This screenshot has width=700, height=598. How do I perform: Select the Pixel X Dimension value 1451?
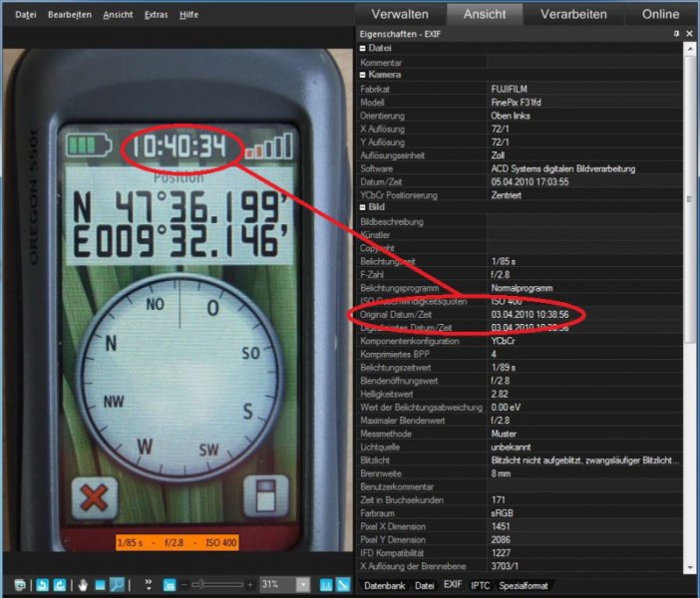[x=501, y=526]
